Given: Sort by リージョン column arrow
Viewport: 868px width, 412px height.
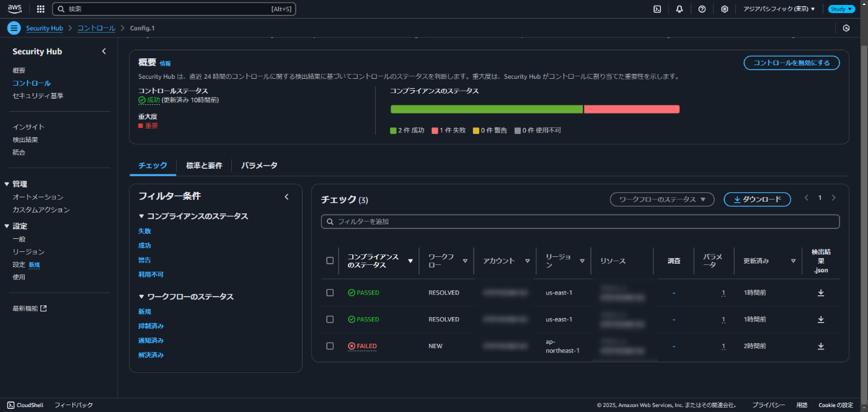Looking at the screenshot, I should tap(582, 261).
